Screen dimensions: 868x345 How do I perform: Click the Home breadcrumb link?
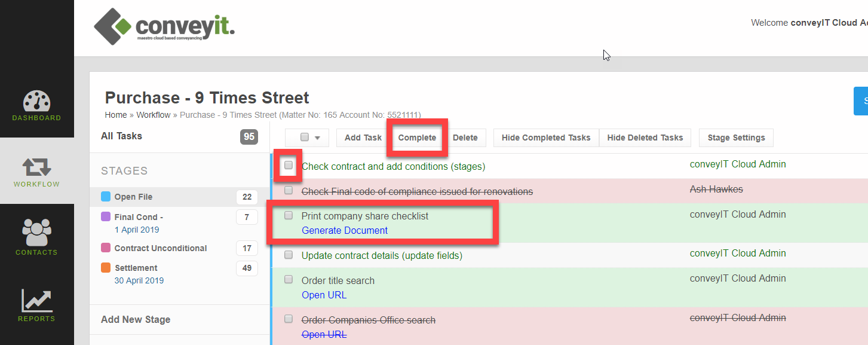coord(116,115)
